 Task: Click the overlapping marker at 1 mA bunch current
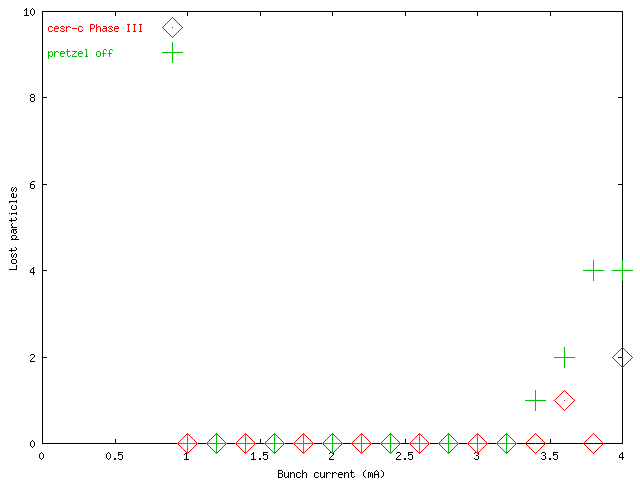[187, 443]
